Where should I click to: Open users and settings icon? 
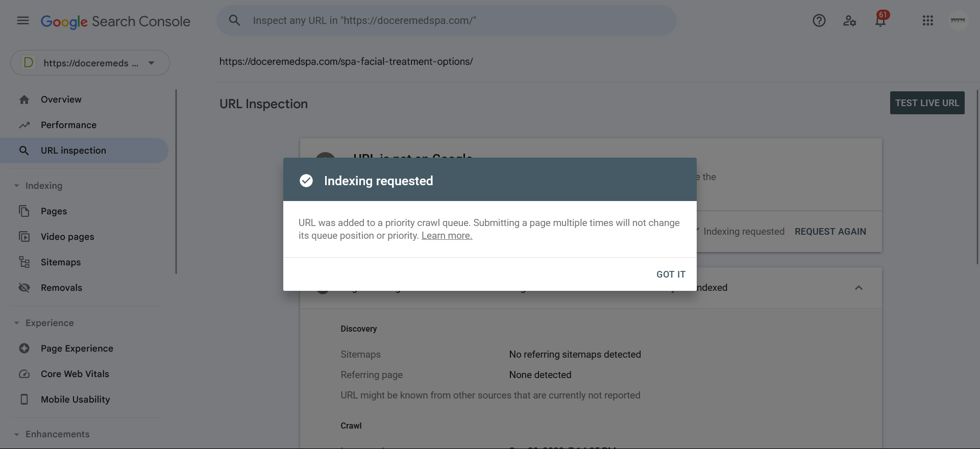click(849, 20)
